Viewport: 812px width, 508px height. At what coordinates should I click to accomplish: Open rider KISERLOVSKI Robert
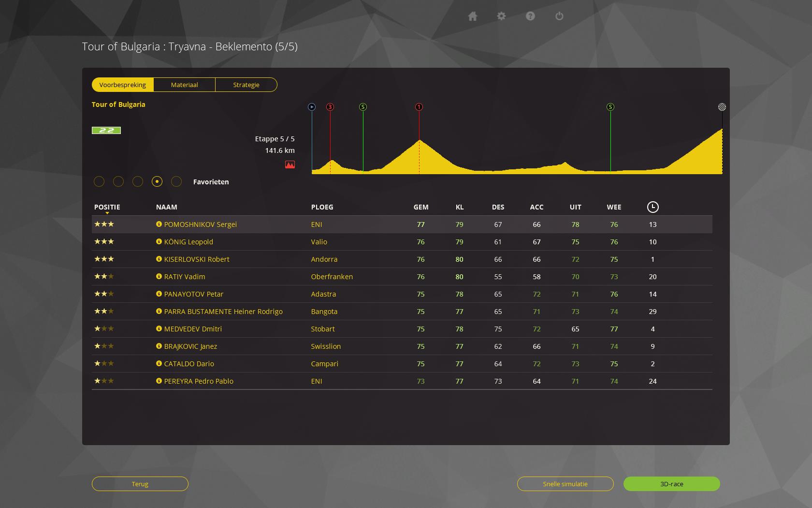pyautogui.click(x=197, y=259)
